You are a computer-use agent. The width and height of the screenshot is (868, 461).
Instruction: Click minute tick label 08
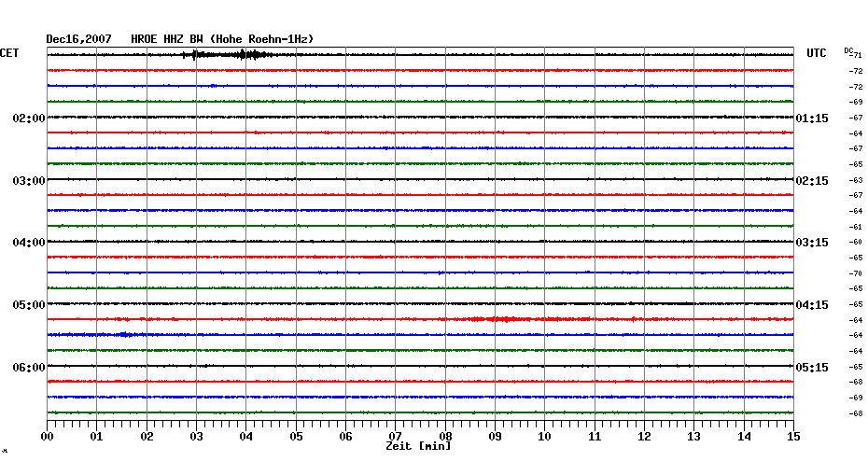coord(445,436)
